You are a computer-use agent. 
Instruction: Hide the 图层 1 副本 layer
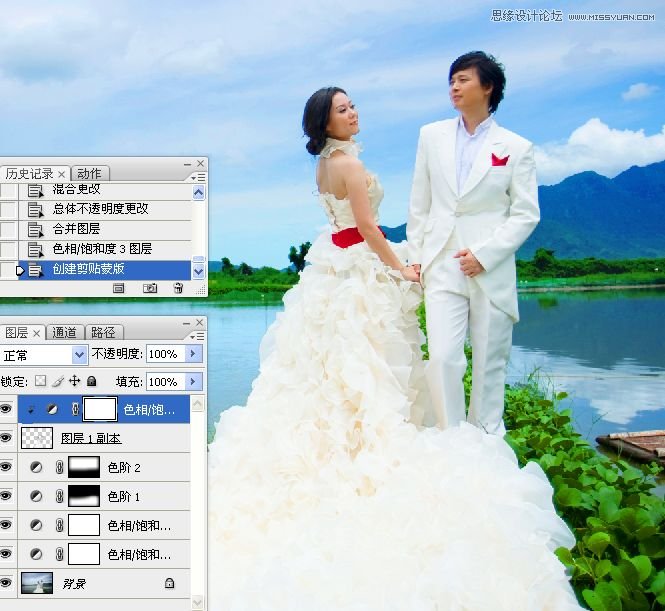coord(6,438)
